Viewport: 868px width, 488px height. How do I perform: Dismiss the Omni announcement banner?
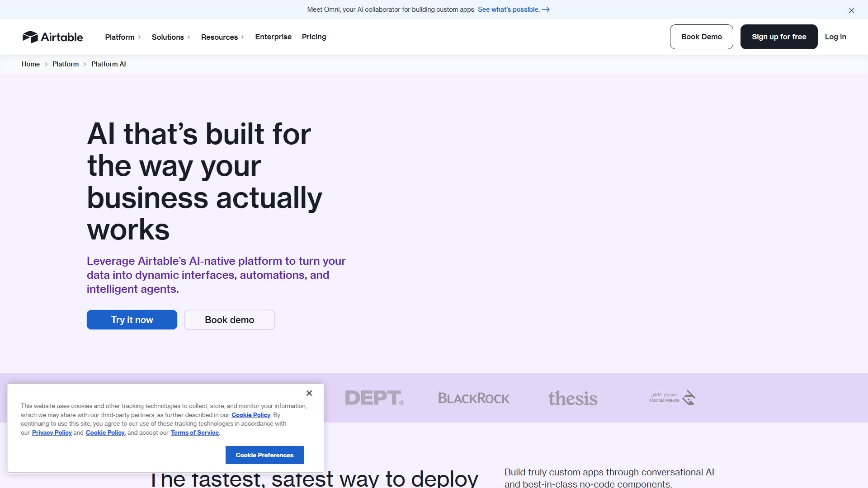coord(851,10)
